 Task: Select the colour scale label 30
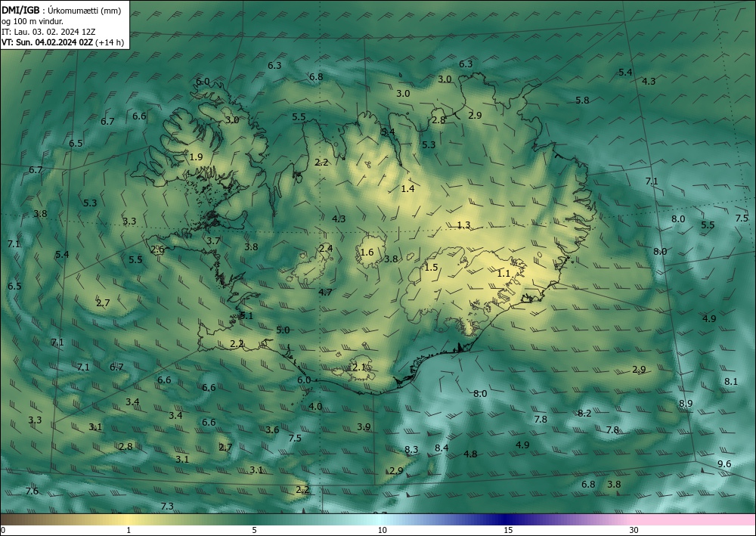(x=634, y=530)
